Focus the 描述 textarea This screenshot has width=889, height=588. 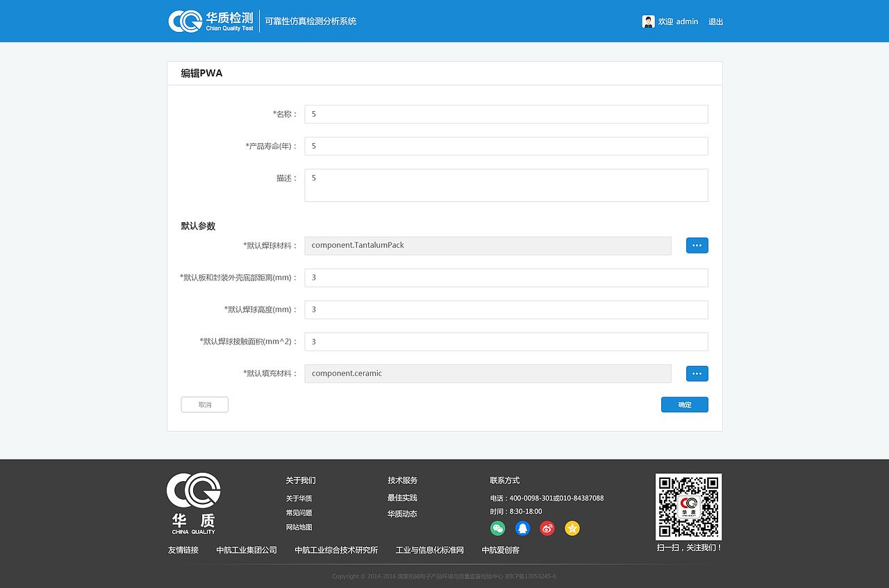[506, 185]
